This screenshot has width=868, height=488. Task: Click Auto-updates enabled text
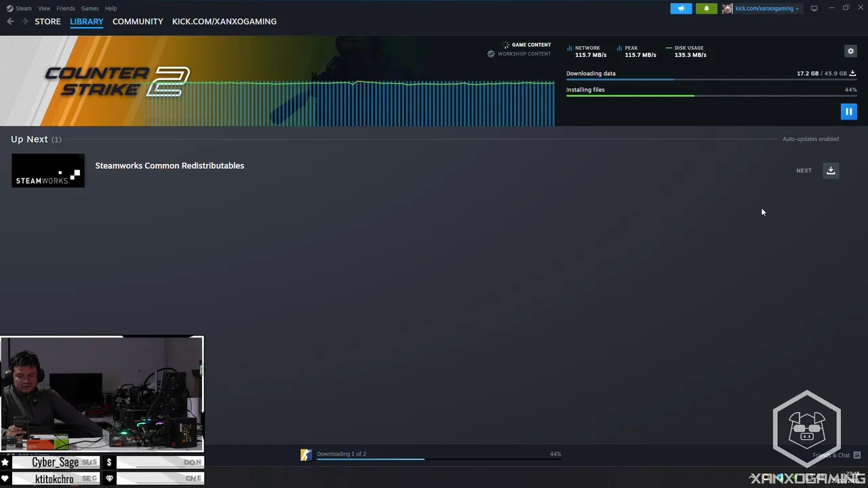(x=810, y=139)
